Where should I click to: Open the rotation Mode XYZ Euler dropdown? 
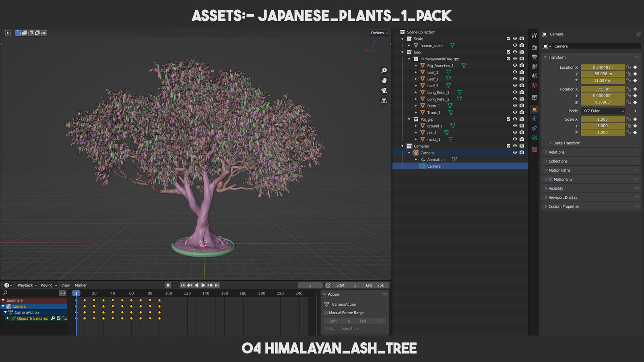pyautogui.click(x=603, y=111)
